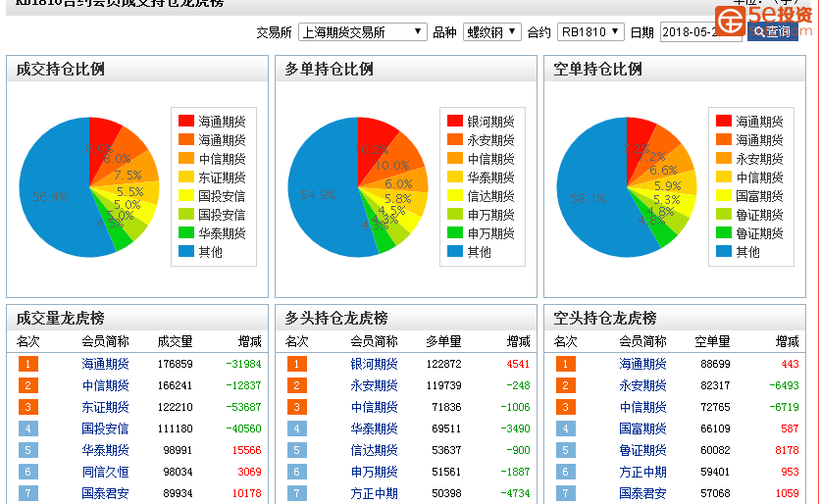The width and height of the screenshot is (820, 504).
Task: Click orange 海通期货 swatch in 成交持仓比例 legend
Action: [x=186, y=139]
